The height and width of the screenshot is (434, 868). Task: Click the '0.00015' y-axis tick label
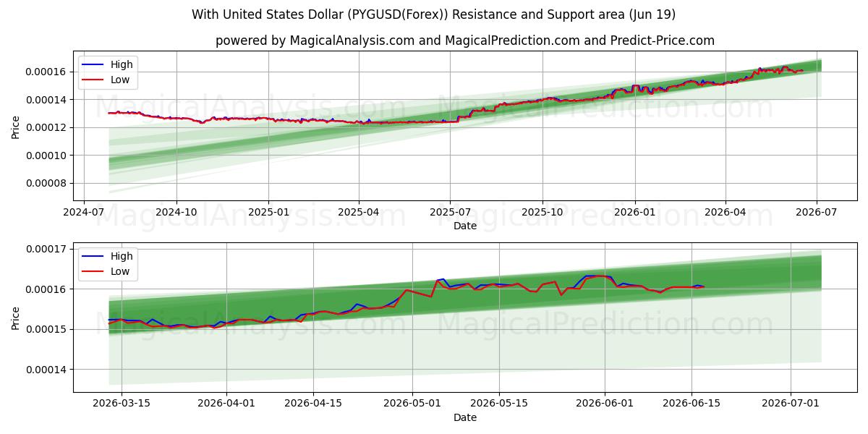pos(46,330)
